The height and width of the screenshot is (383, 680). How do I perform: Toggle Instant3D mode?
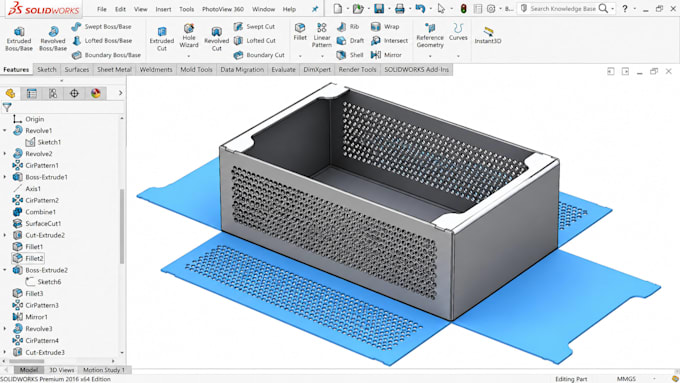[x=488, y=35]
